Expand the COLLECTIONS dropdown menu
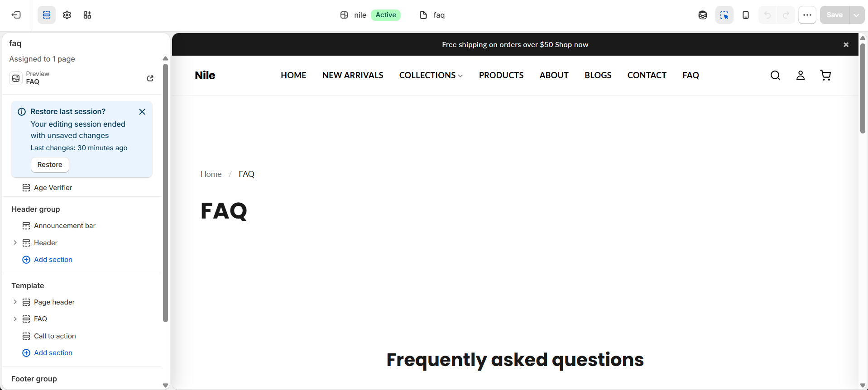 [431, 75]
